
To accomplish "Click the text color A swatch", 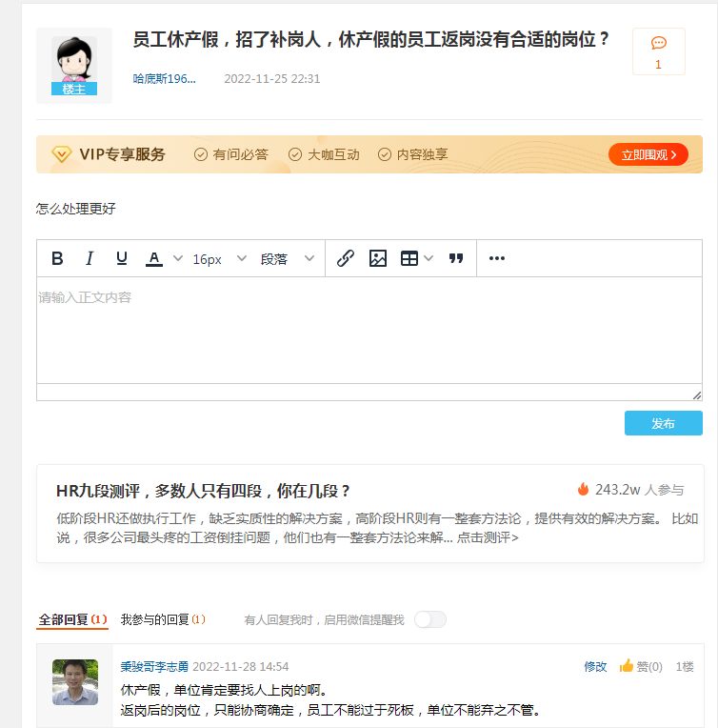I will coord(153,258).
